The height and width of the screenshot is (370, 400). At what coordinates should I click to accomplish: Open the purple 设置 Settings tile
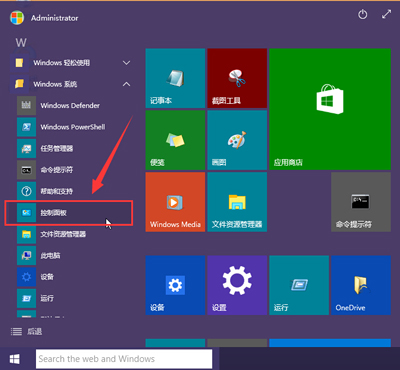[237, 285]
